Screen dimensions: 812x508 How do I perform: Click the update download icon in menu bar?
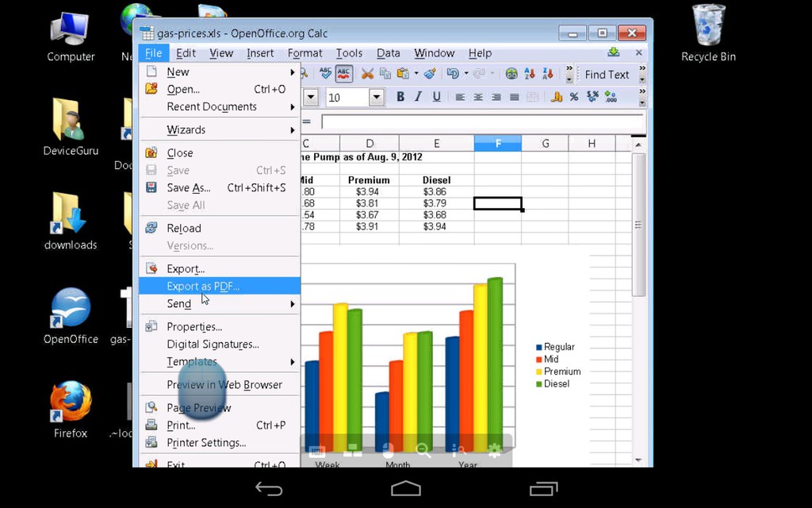click(613, 52)
